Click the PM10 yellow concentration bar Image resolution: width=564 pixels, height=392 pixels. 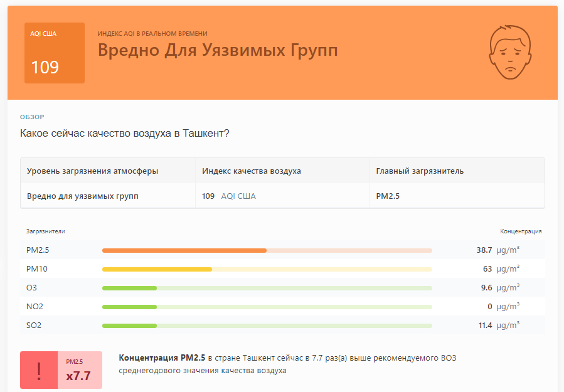[267, 269]
